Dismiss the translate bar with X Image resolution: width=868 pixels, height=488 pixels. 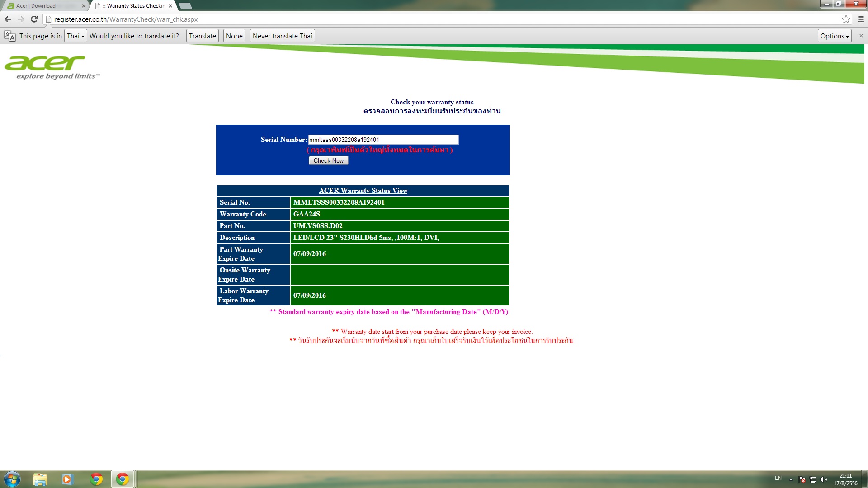861,36
